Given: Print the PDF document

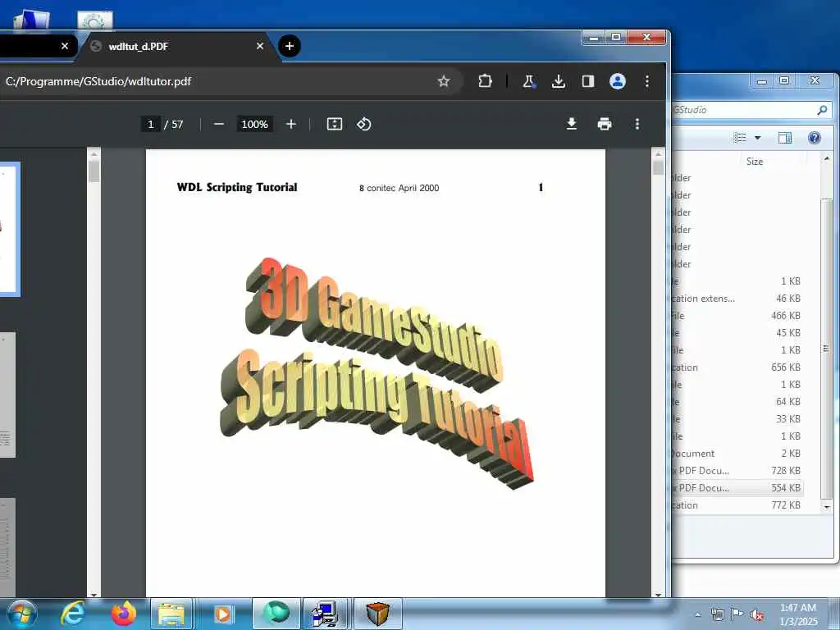Looking at the screenshot, I should coord(605,125).
